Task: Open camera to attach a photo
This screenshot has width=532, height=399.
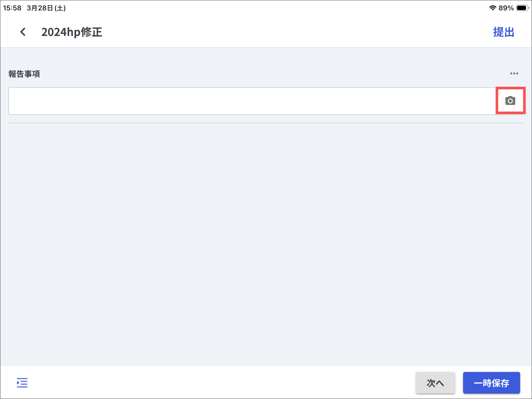Action: click(x=510, y=101)
